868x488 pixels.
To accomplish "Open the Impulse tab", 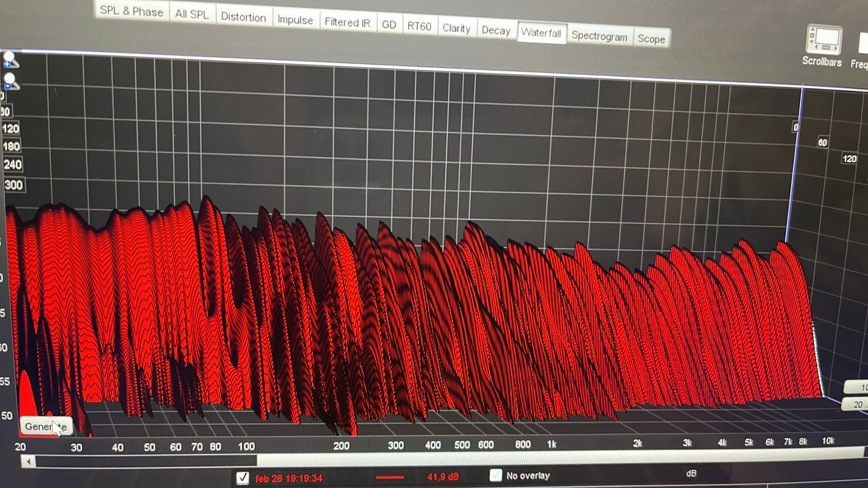I will pyautogui.click(x=295, y=20).
